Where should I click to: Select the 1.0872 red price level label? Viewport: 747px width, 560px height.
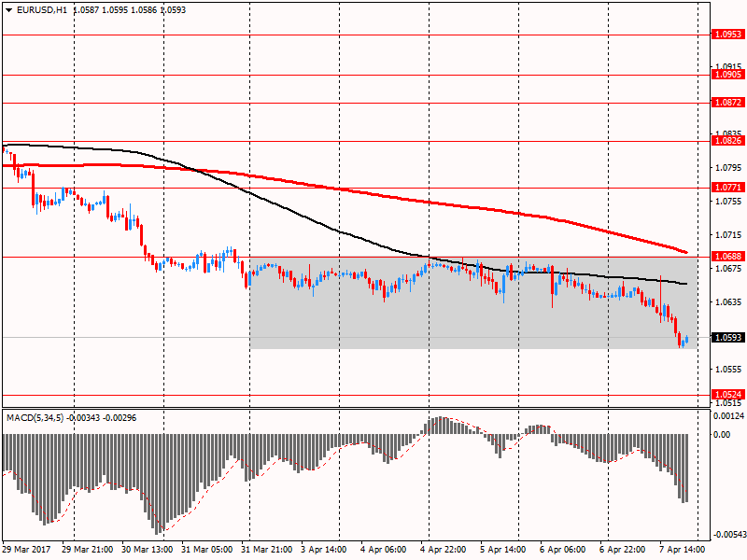727,103
